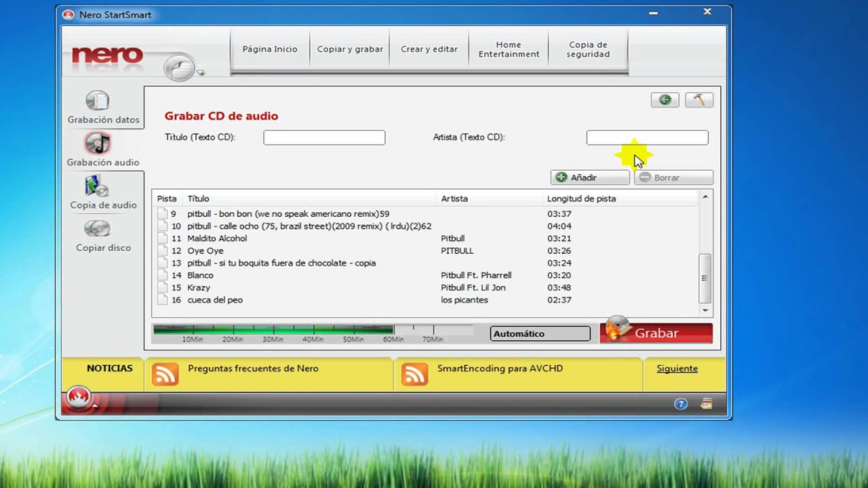Open SmartEncoding para AVCHD news item

coord(500,368)
